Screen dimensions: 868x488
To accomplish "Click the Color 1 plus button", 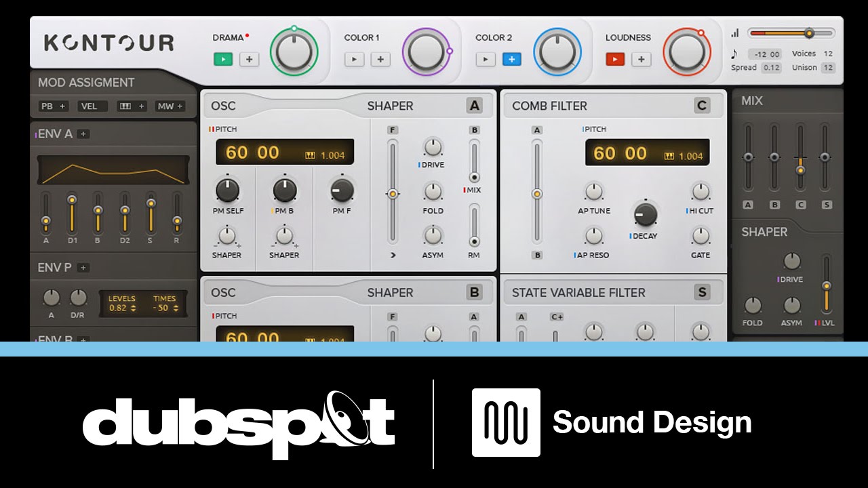I will coord(380,60).
